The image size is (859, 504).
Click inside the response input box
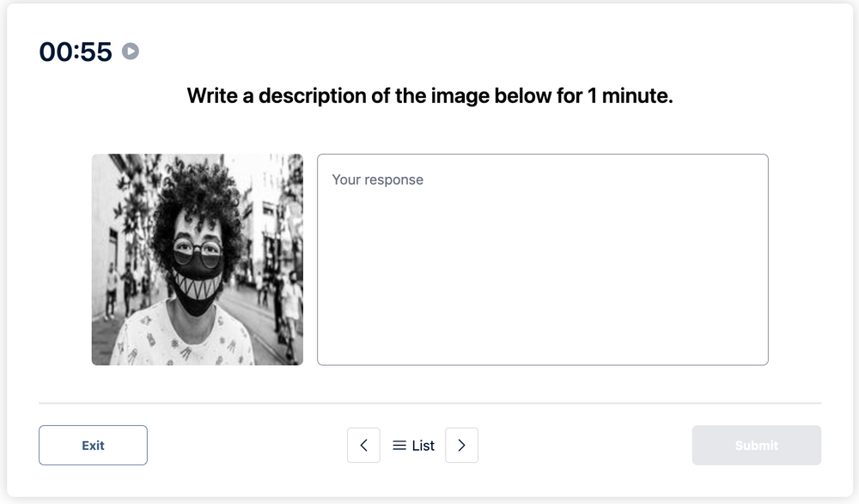point(542,258)
